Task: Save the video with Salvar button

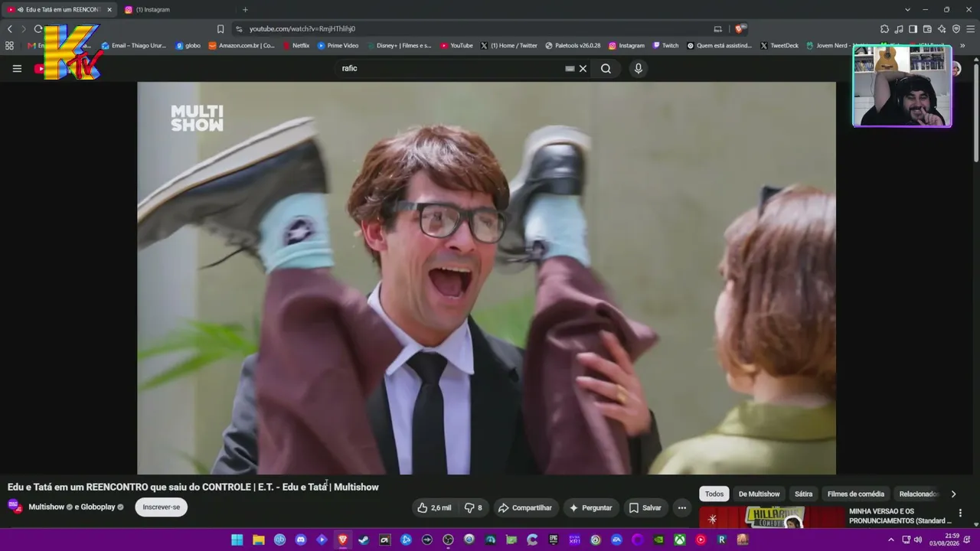Action: [x=645, y=507]
